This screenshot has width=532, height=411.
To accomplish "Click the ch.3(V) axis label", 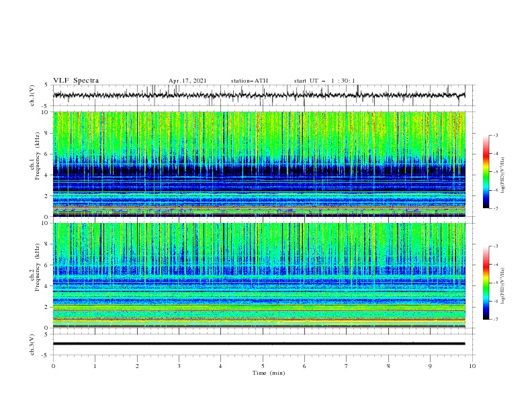I will coord(32,345).
